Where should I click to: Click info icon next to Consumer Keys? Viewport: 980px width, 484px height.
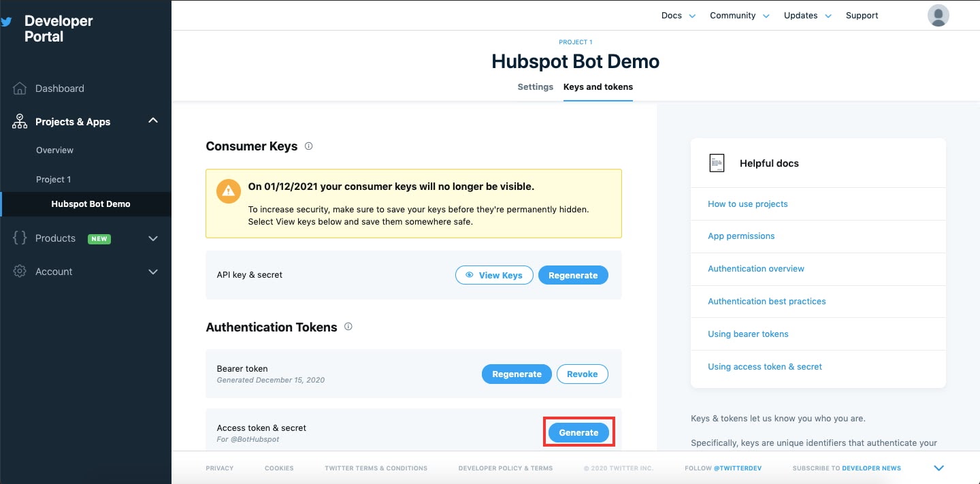tap(308, 146)
